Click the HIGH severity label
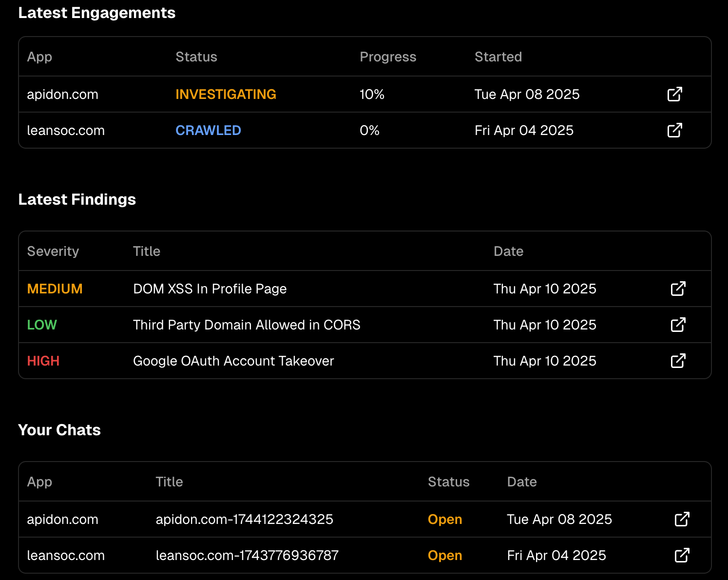Image resolution: width=728 pixels, height=580 pixels. click(x=43, y=361)
